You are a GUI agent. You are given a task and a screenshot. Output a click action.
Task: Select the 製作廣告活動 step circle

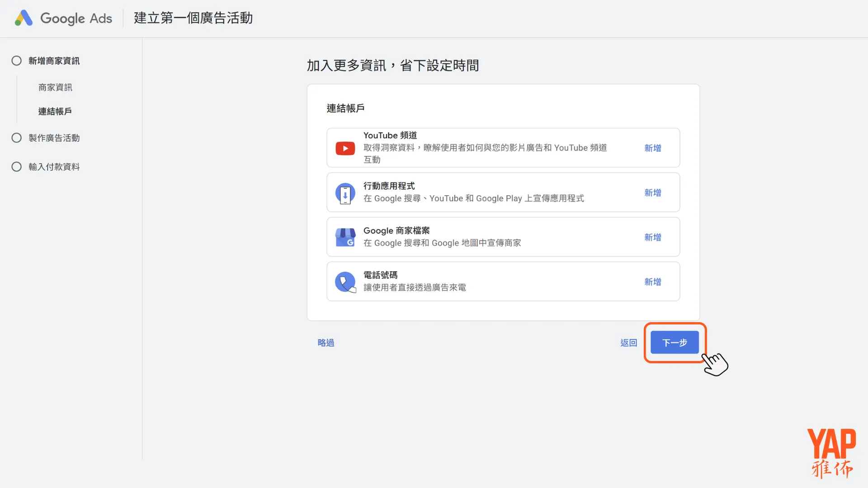[x=17, y=138]
